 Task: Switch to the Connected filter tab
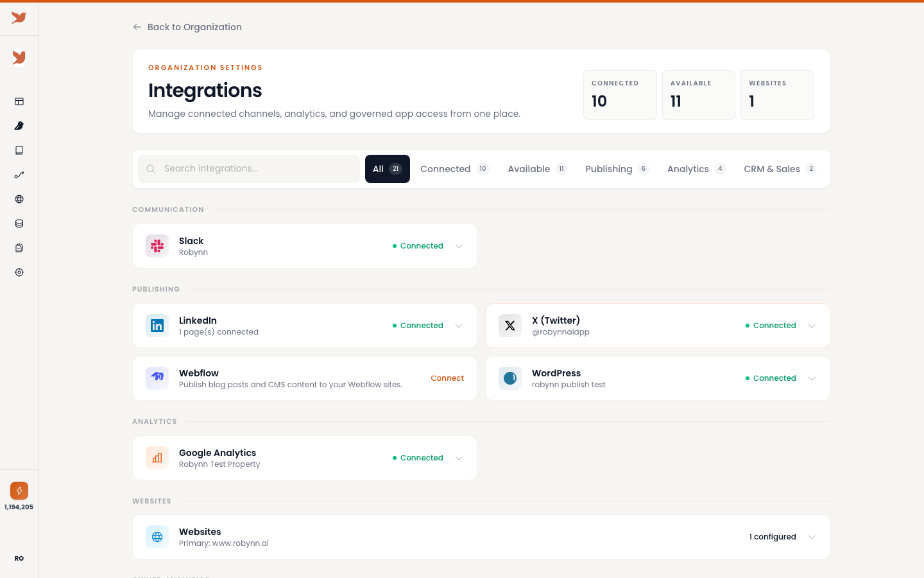[x=454, y=168]
